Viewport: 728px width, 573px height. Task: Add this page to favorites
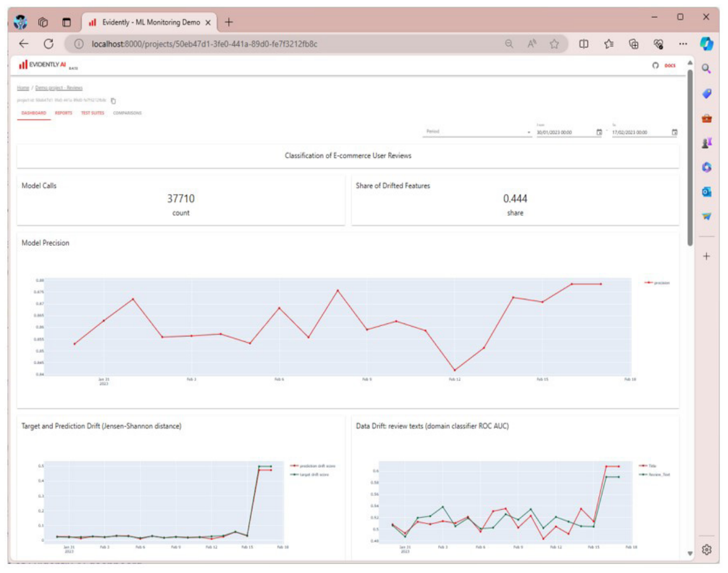[555, 44]
